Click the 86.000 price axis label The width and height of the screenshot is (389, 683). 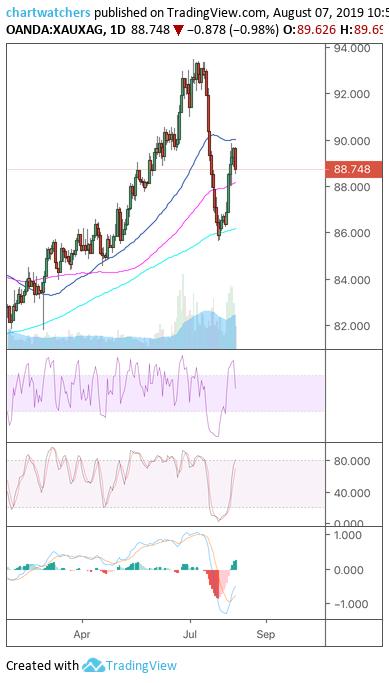pos(351,233)
